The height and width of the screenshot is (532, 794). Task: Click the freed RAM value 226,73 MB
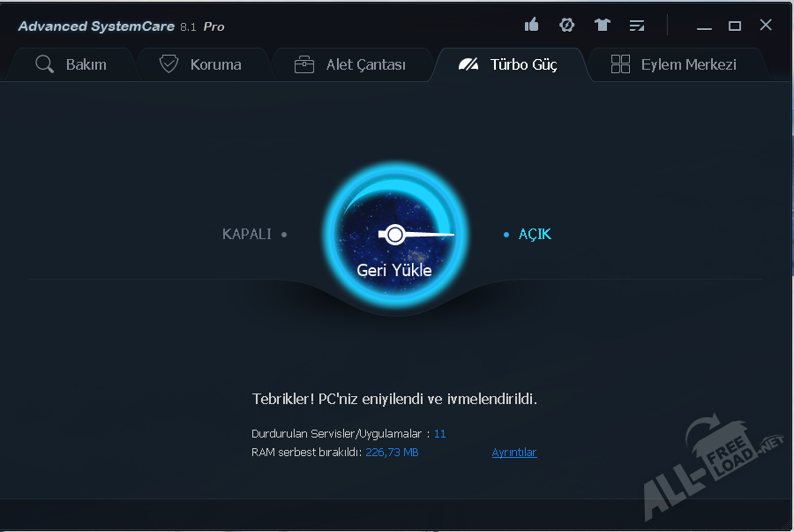tap(392, 453)
